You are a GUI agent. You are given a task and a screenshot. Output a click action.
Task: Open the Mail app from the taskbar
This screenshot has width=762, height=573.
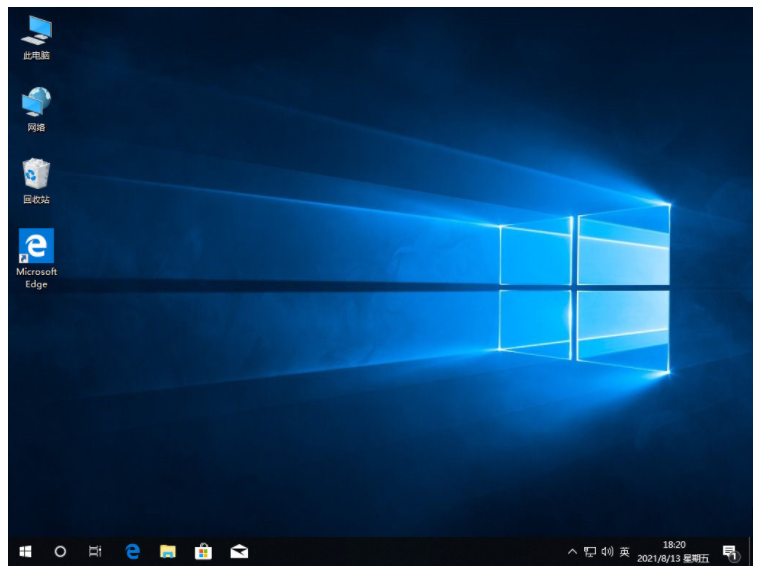(239, 551)
